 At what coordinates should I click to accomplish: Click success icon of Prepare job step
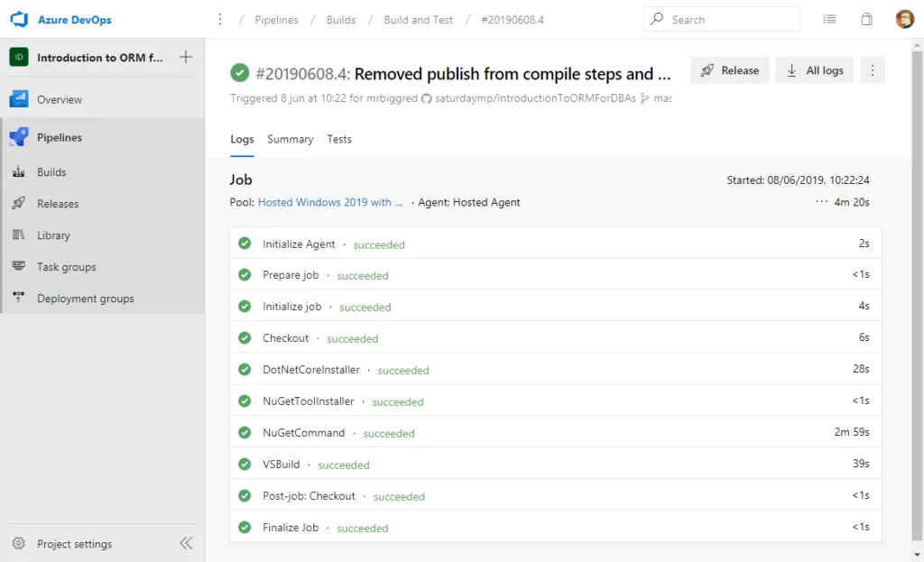(x=245, y=274)
